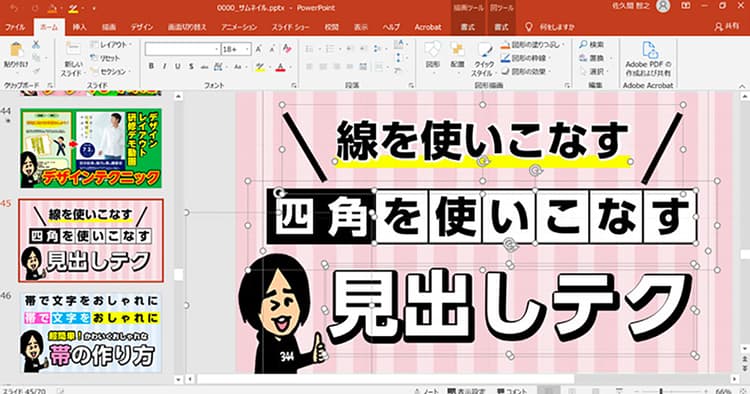The width and height of the screenshot is (750, 394).
Task: Open the Layout (レイアウト) dropdown
Action: coord(110,44)
